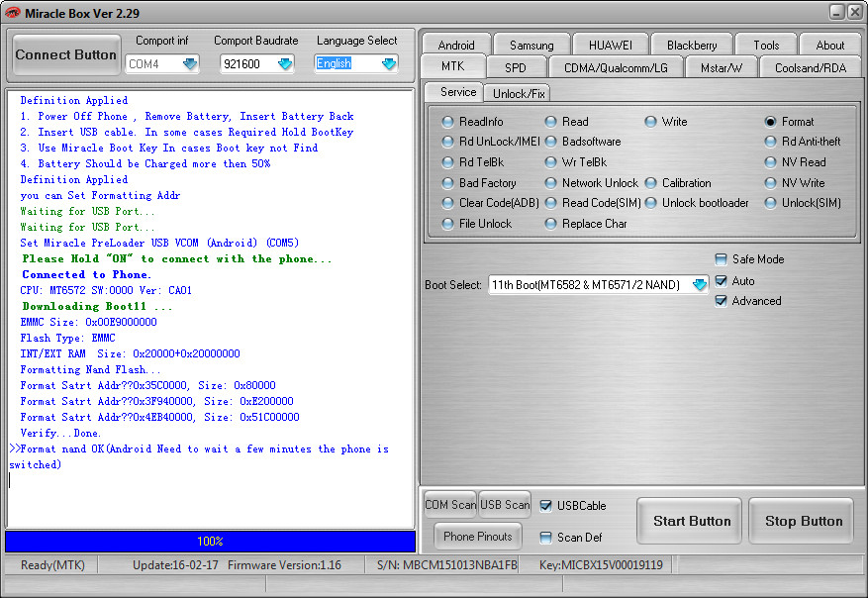Select Unlock bootloader option
868x598 pixels.
click(698, 203)
